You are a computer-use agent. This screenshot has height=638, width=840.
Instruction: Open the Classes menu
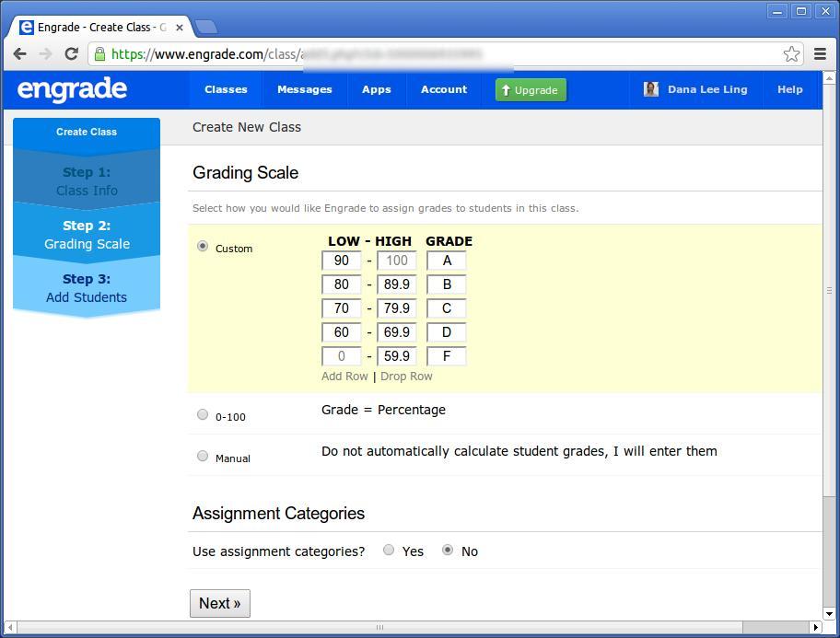226,89
